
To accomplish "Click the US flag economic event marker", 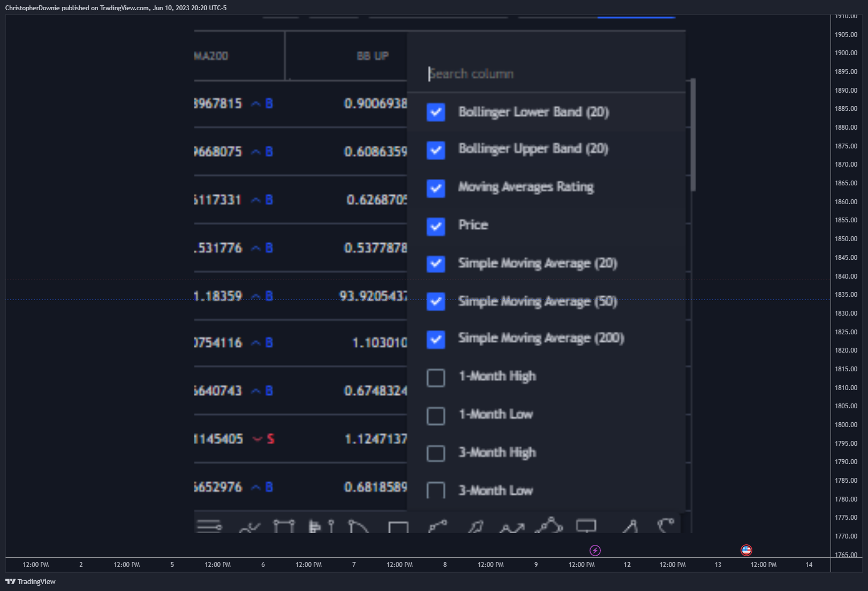I will [x=746, y=550].
